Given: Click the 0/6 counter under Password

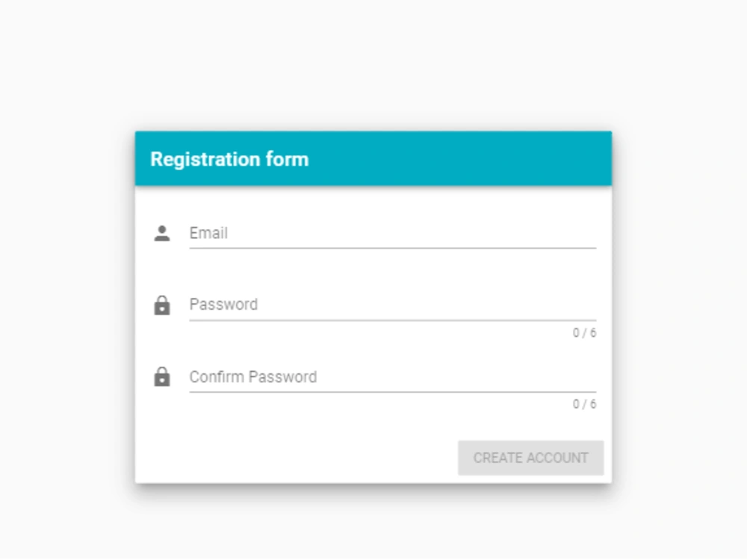Looking at the screenshot, I should pyautogui.click(x=585, y=334).
